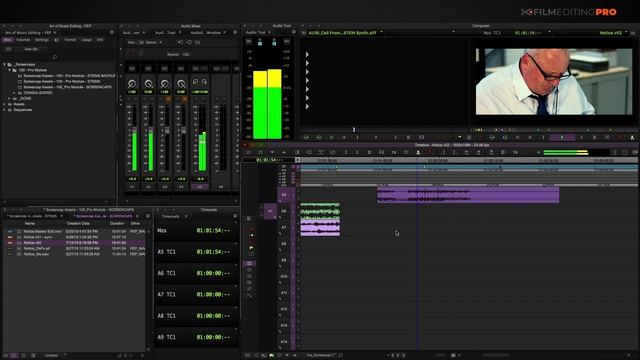Select the STEMS bin tab
The width and height of the screenshot is (640, 360).
click(33, 216)
